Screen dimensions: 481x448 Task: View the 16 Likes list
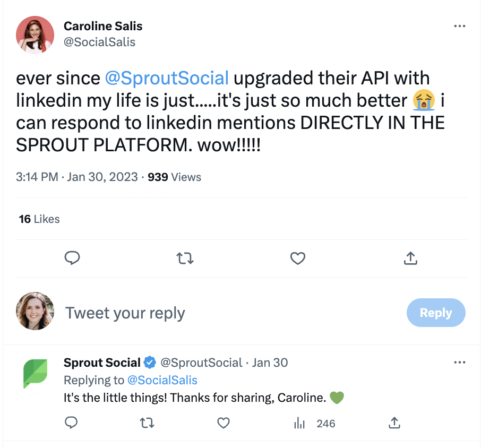pos(39,219)
